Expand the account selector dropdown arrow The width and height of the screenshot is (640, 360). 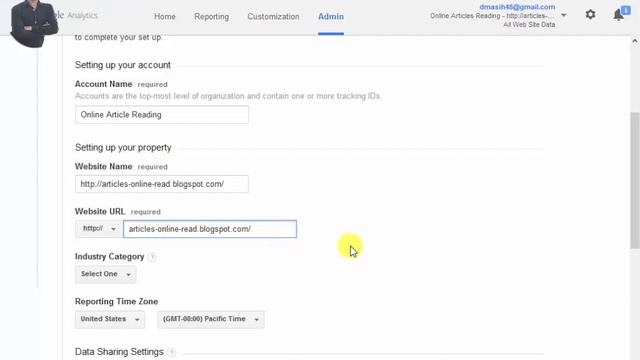click(564, 16)
